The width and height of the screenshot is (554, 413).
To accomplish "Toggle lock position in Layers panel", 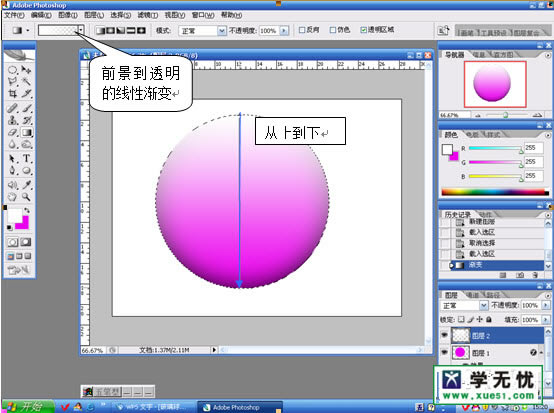I will pos(479,319).
